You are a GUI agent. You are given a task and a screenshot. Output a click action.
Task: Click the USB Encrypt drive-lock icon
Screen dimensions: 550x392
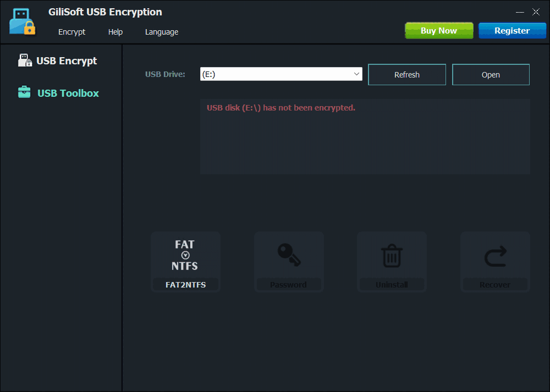(x=25, y=60)
